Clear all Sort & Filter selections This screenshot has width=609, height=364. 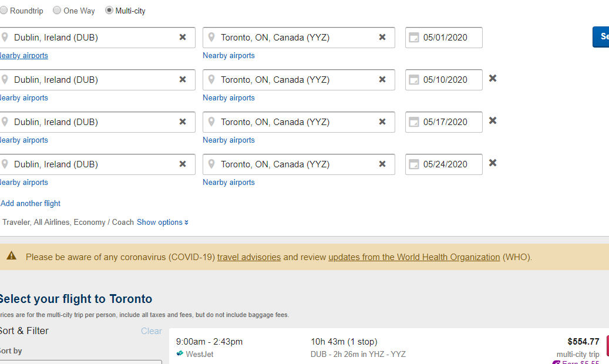pos(151,331)
